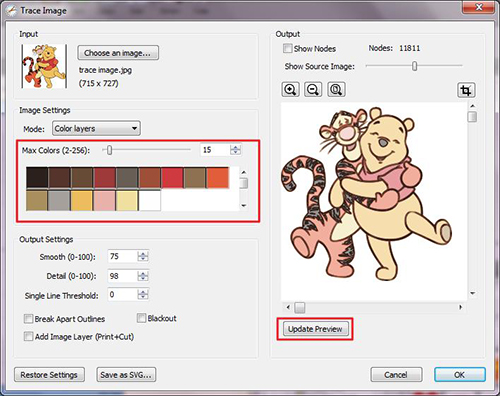
Task: Click the zoom to fit magnifier icon
Action: (336, 90)
